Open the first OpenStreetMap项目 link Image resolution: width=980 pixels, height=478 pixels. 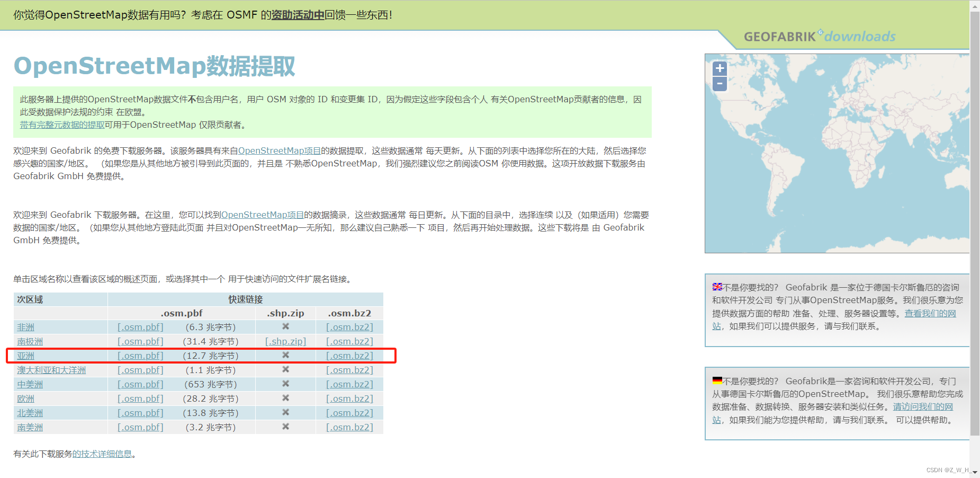(280, 151)
